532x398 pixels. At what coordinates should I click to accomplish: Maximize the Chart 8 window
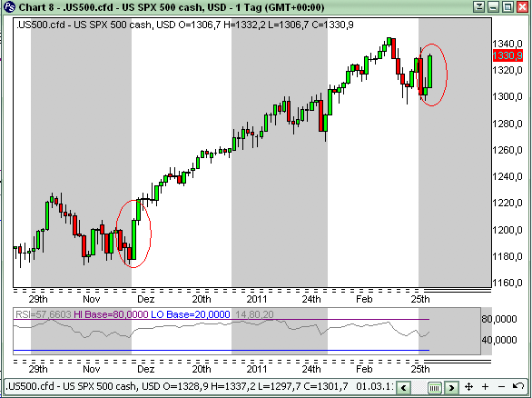[507, 6]
